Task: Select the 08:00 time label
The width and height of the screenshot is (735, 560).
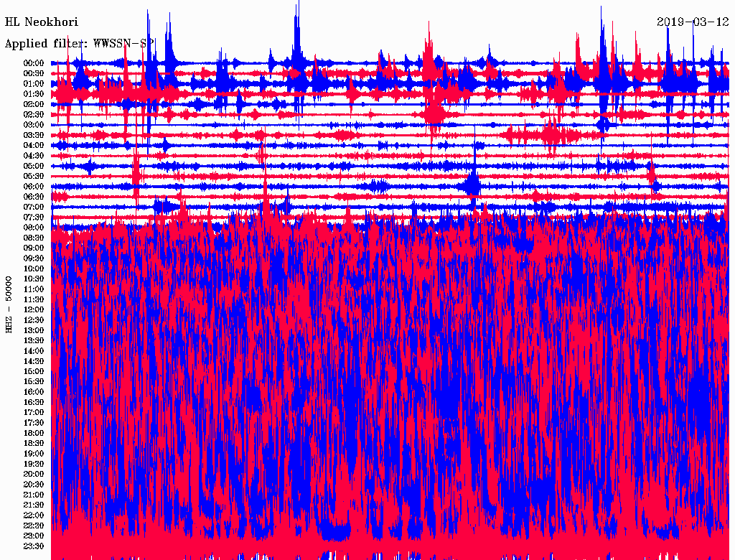Action: point(34,228)
